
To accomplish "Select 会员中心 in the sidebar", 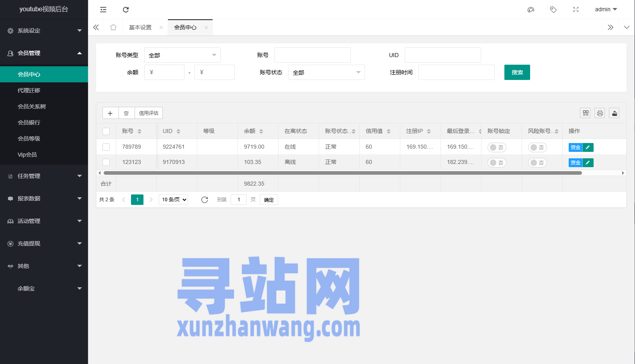I will [44, 74].
